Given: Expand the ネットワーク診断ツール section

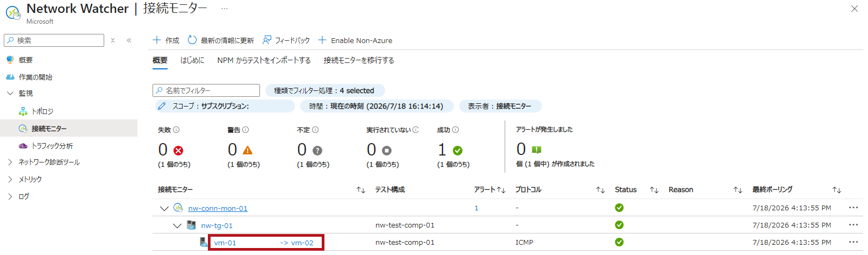Looking at the screenshot, I should 10,162.
